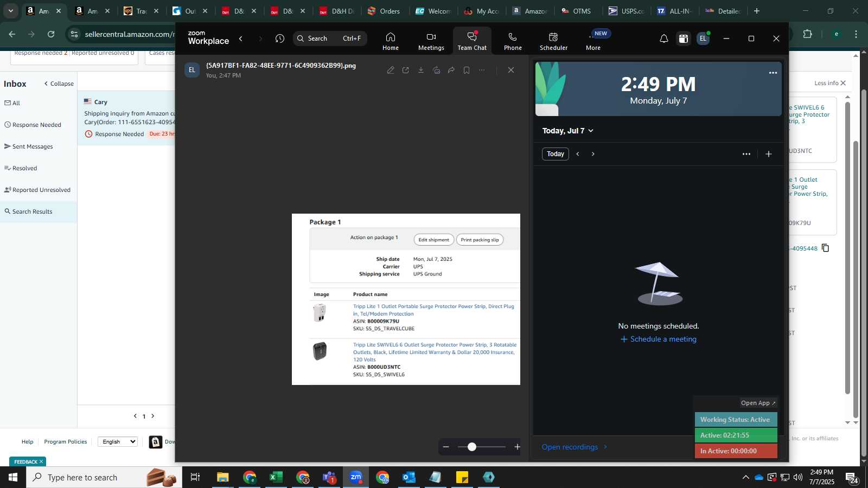Viewport: 868px width, 488px height.
Task: Open more options for image preview
Action: click(x=482, y=70)
